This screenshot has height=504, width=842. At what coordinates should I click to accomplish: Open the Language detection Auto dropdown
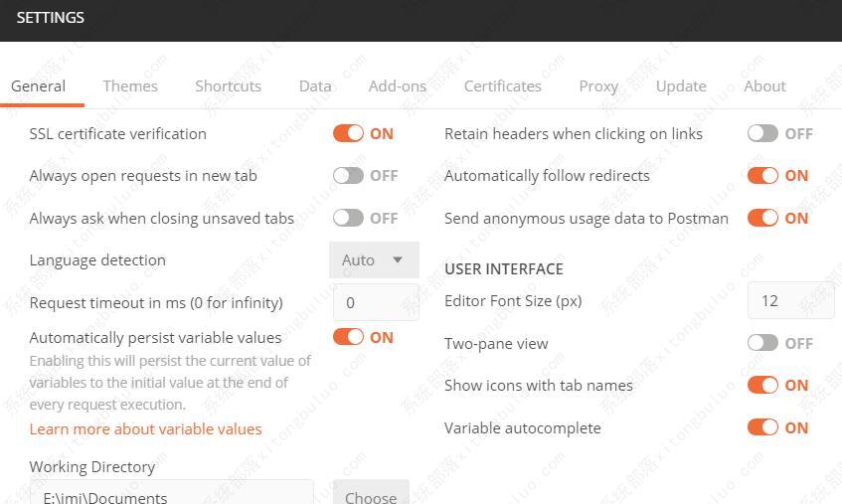(x=374, y=259)
